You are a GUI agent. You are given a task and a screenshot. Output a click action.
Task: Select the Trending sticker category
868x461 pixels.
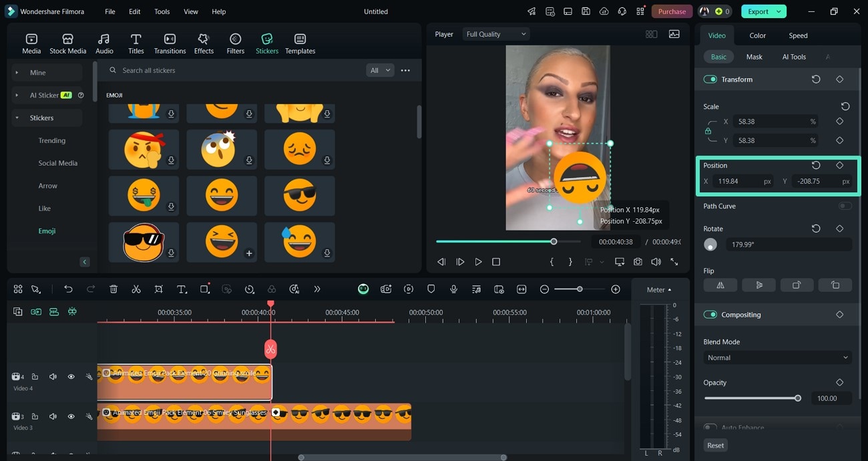(52, 140)
